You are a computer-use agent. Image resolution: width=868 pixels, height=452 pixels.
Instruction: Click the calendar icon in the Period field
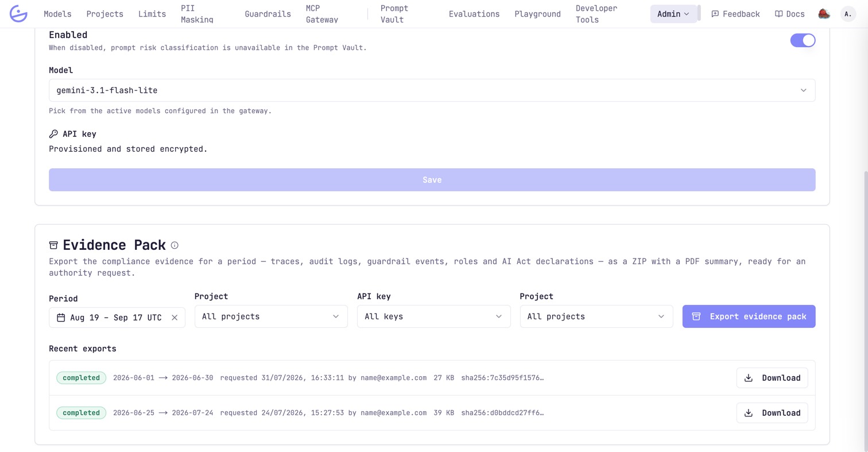(x=61, y=317)
